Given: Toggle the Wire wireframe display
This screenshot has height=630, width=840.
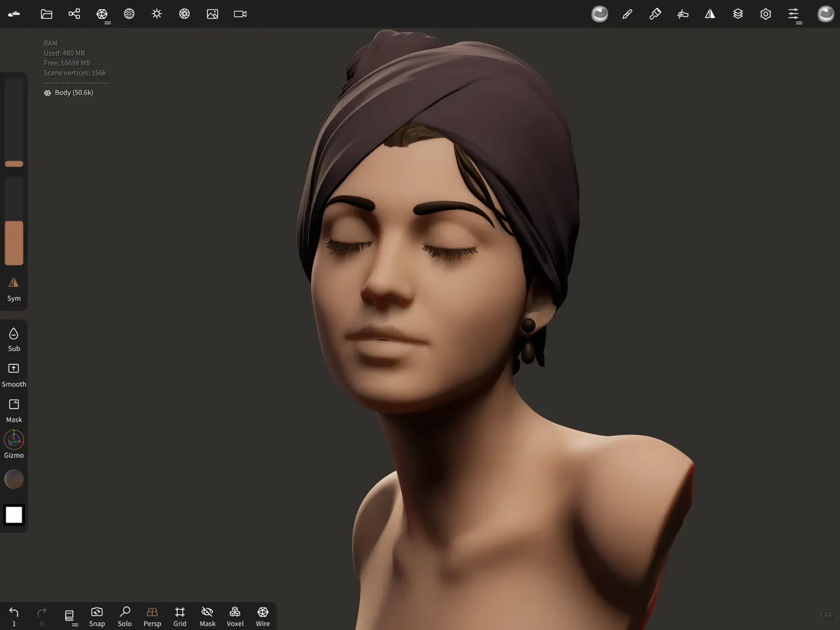Looking at the screenshot, I should click(263, 616).
